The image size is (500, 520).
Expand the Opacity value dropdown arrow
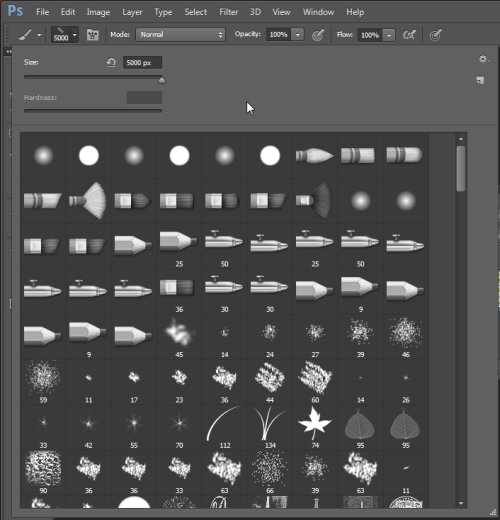click(x=298, y=34)
